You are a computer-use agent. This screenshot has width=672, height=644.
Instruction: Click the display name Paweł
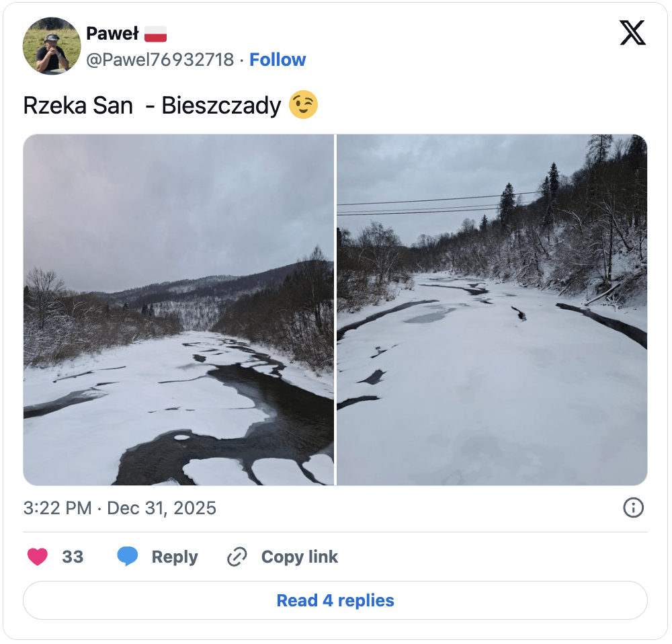click(112, 33)
